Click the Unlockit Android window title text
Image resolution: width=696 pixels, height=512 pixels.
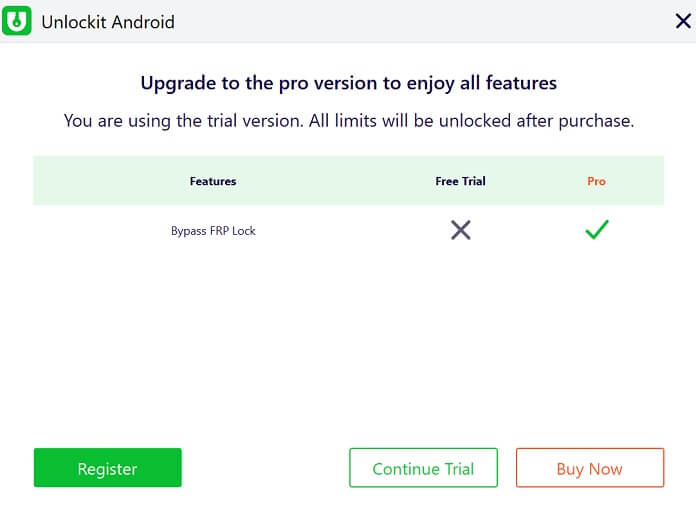tap(108, 22)
